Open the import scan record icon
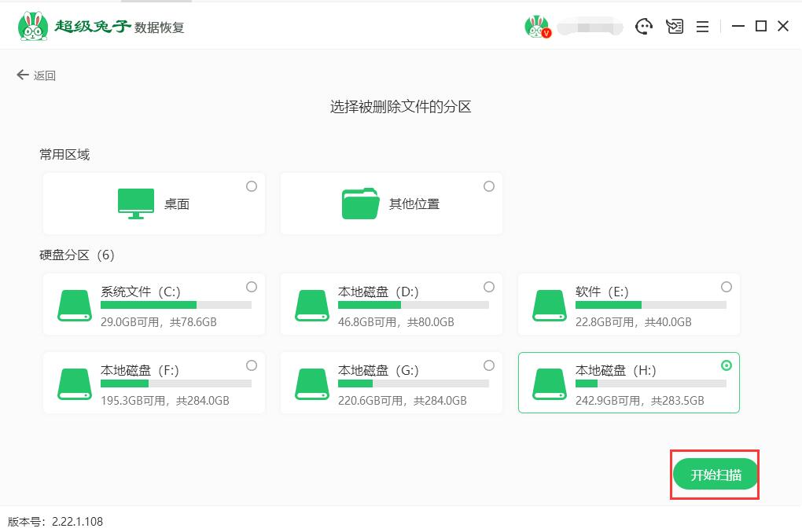Viewport: 802px width, 532px height. click(x=675, y=27)
